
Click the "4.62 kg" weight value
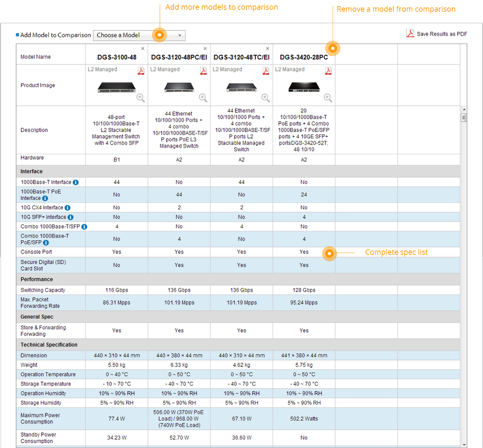point(241,365)
